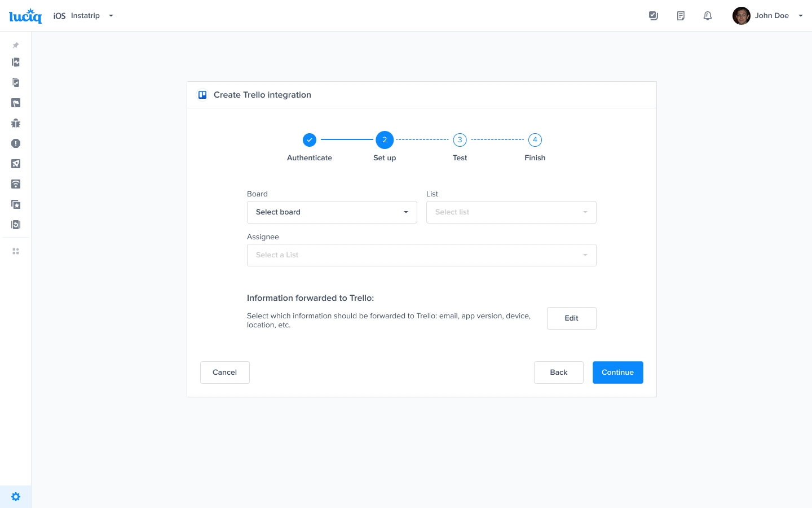
Task: Go to the Authenticate step
Action: coord(310,140)
